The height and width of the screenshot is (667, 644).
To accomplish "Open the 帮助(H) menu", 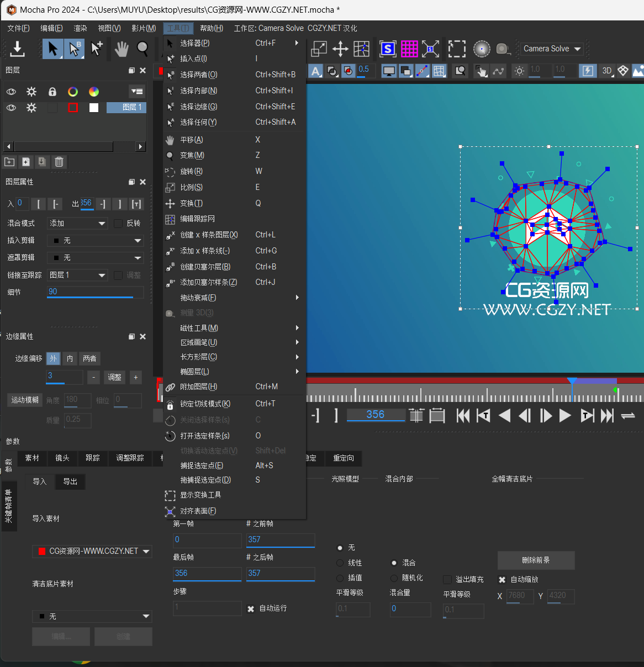I will [x=212, y=28].
